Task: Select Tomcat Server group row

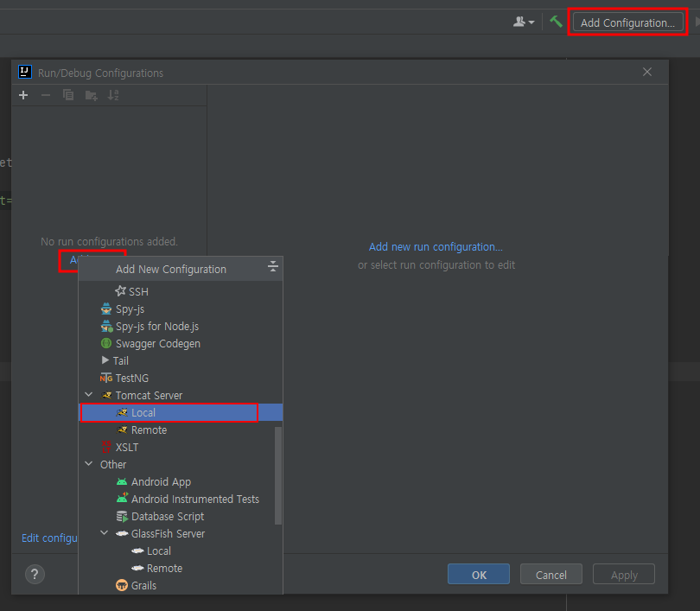Action: (181, 396)
